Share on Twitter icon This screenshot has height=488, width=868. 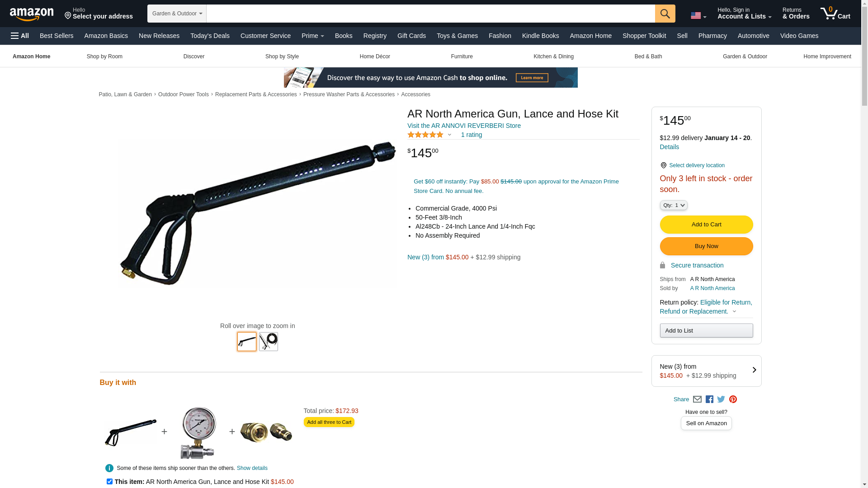tap(721, 399)
